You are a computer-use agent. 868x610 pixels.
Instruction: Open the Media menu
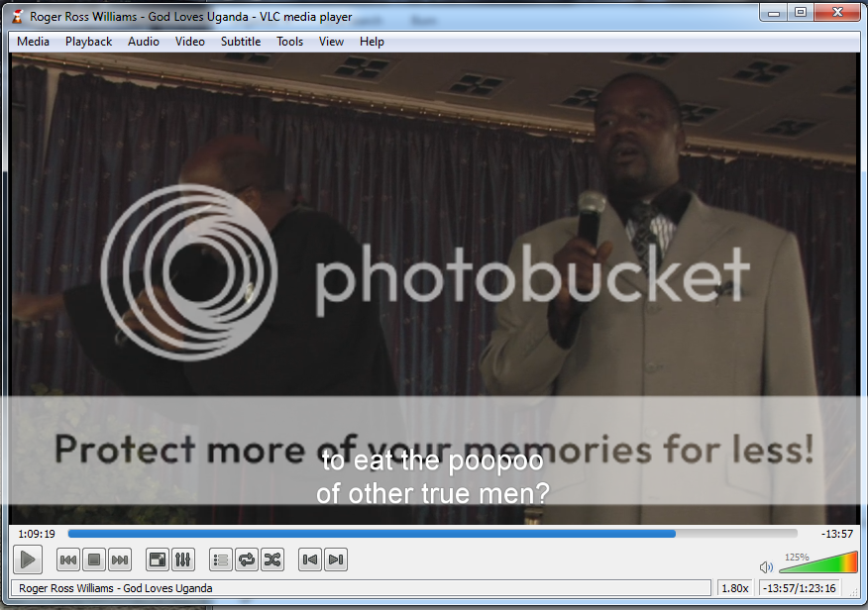(x=34, y=42)
